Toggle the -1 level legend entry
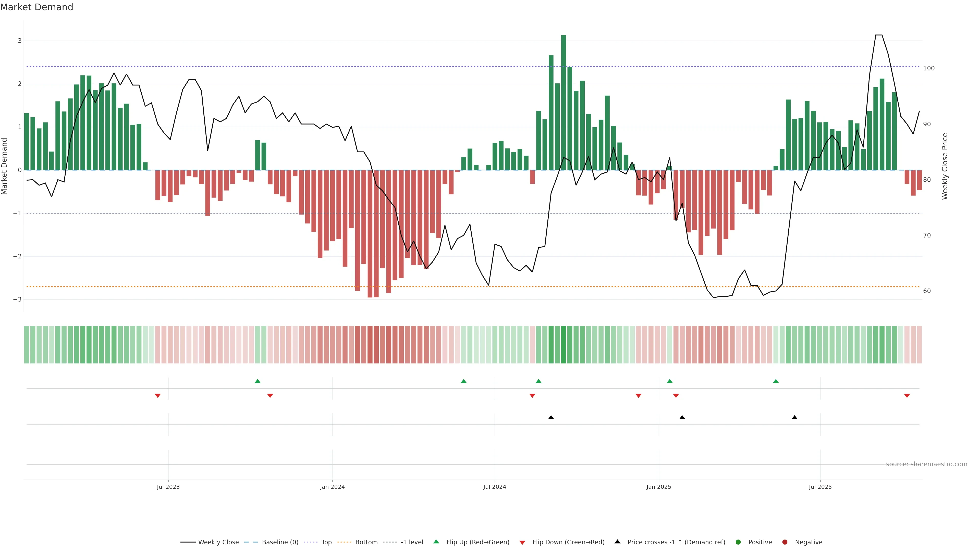Screen dimensions: 980x551 tap(412, 542)
